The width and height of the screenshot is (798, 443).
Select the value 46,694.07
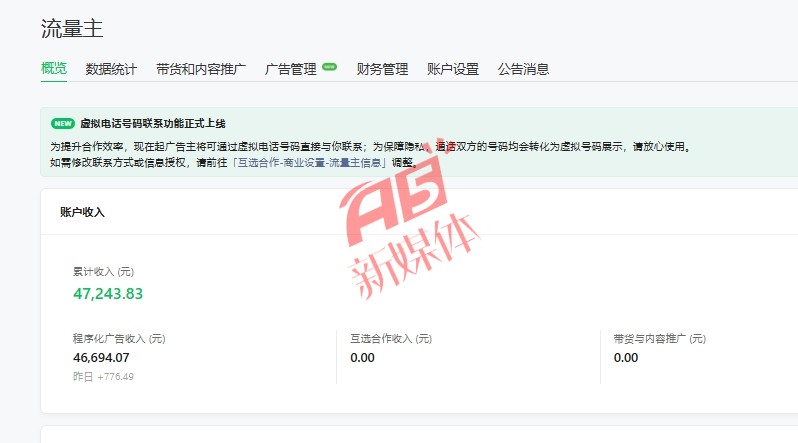click(x=101, y=358)
